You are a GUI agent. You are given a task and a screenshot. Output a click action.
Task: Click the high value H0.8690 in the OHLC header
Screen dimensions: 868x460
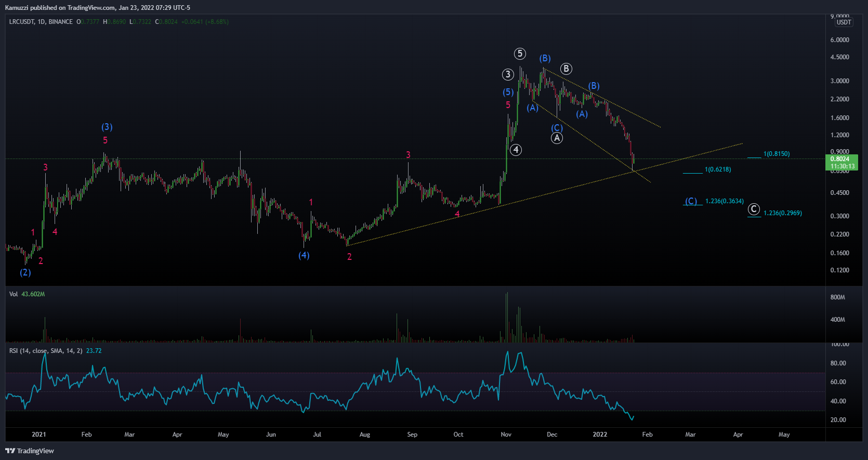[x=114, y=22]
